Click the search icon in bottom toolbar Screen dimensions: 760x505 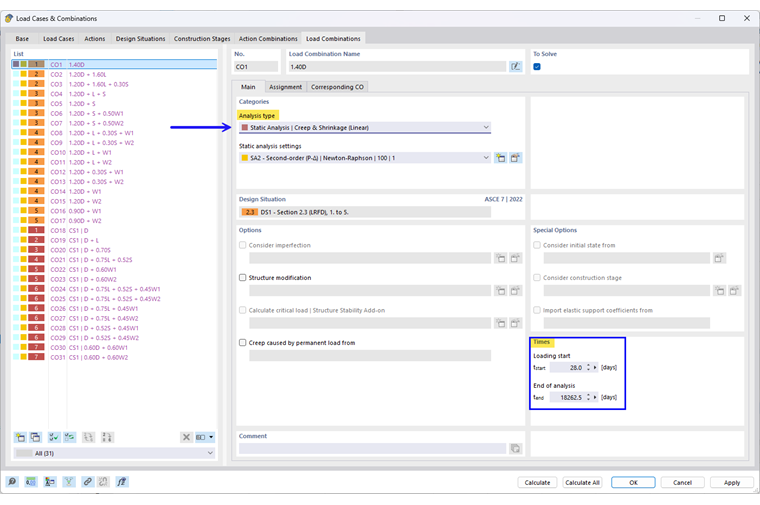point(12,482)
